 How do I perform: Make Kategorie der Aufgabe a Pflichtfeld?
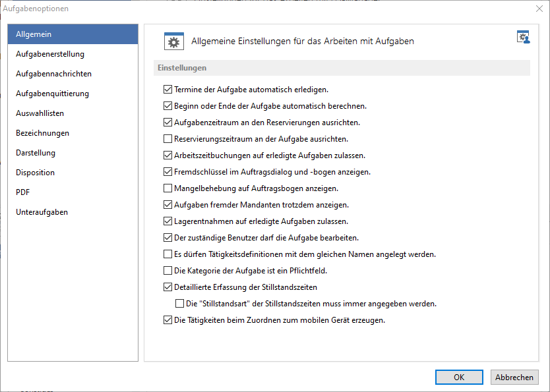point(168,270)
